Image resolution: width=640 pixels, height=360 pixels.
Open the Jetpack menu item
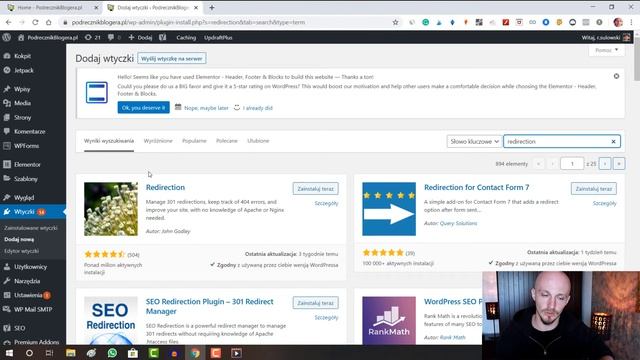coord(23,70)
